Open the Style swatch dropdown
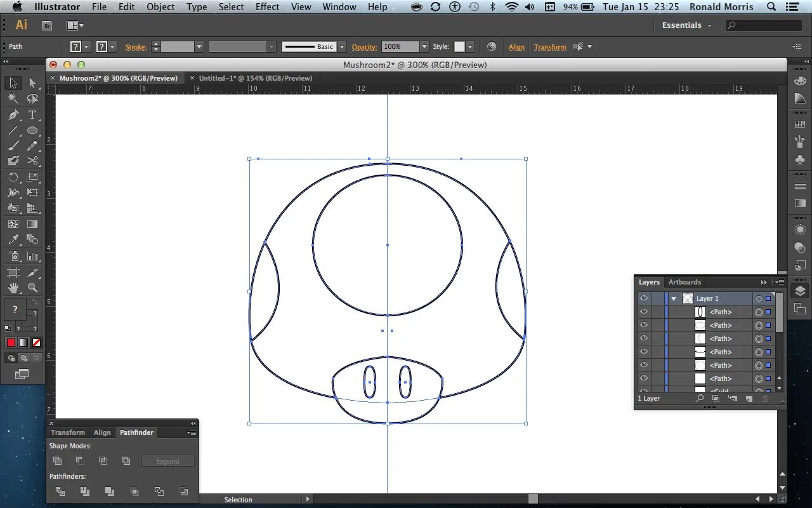Viewport: 812px width, 508px height. [470, 46]
